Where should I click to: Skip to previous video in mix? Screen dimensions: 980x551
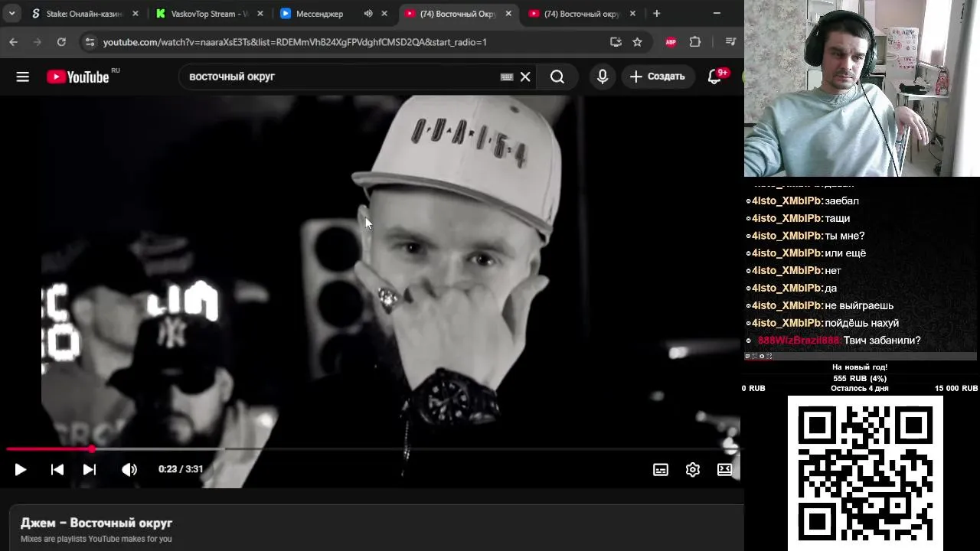tap(57, 469)
